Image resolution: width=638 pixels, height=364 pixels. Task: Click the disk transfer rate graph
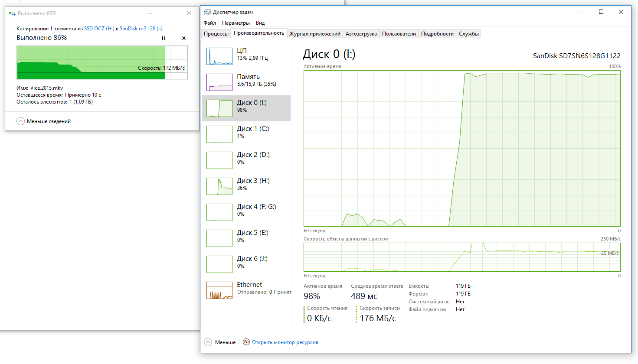[x=462, y=257]
